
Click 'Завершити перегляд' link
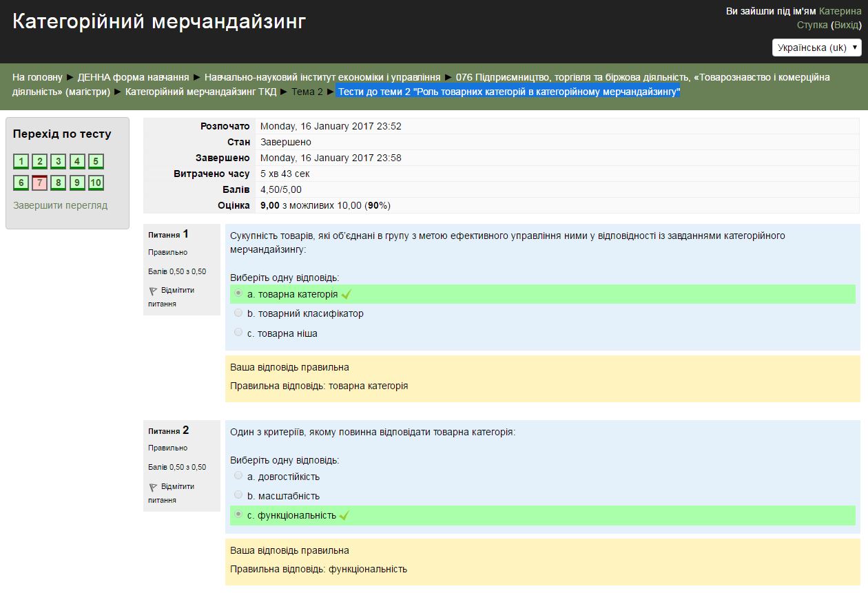point(61,205)
